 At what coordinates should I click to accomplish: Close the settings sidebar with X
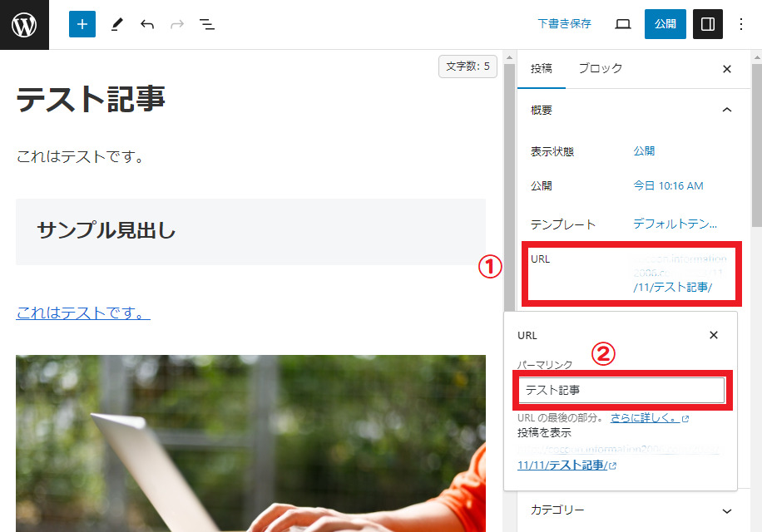[726, 69]
